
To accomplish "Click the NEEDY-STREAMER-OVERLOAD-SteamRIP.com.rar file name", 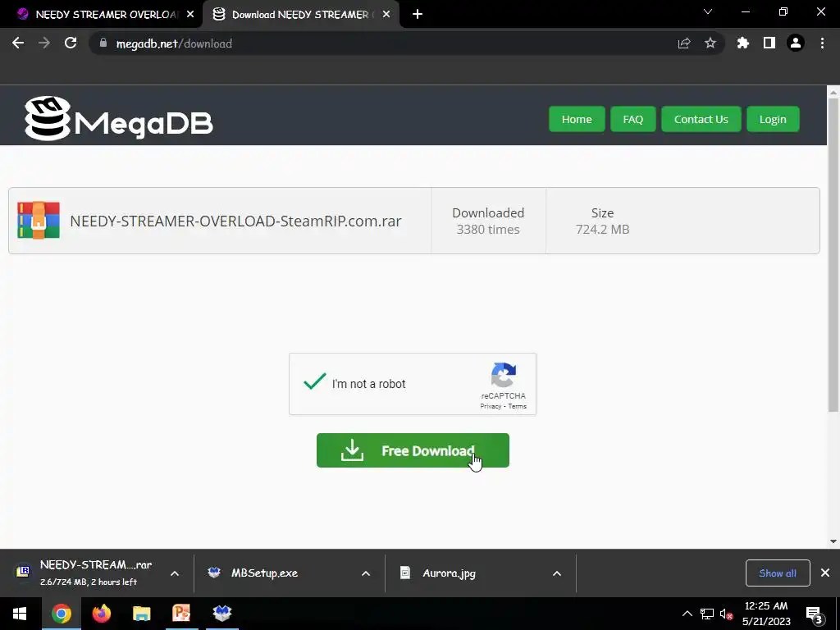I will tap(235, 221).
